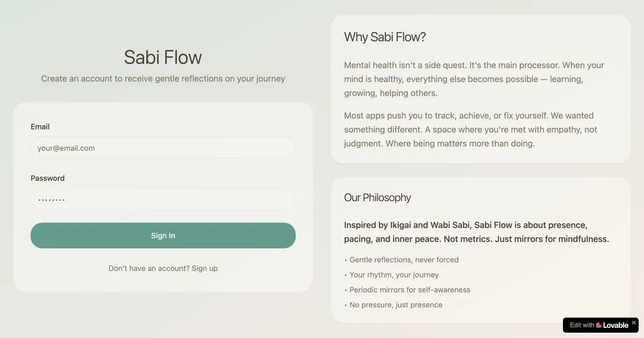
Task: Click the Why Sabi Flow heading
Action: [385, 36]
